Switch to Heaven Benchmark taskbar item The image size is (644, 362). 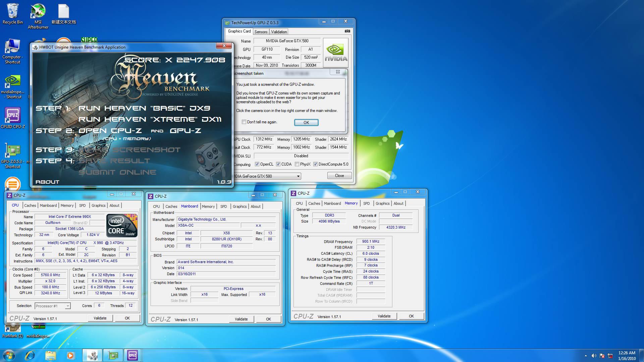pos(92,355)
